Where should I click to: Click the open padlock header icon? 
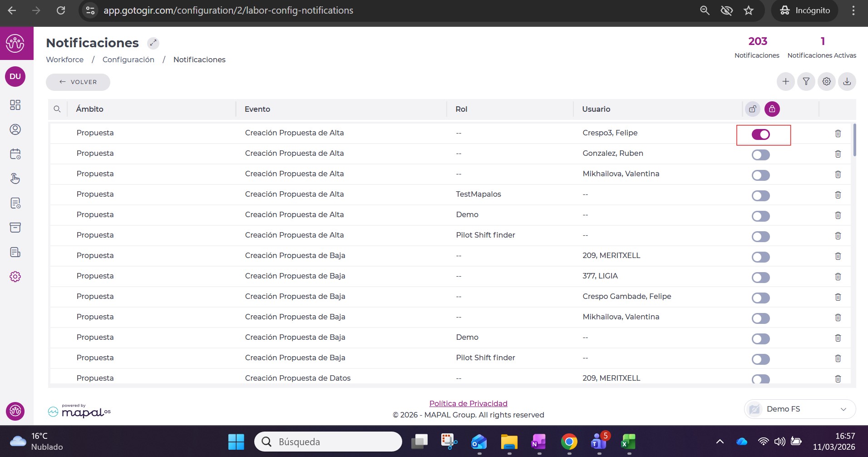752,109
